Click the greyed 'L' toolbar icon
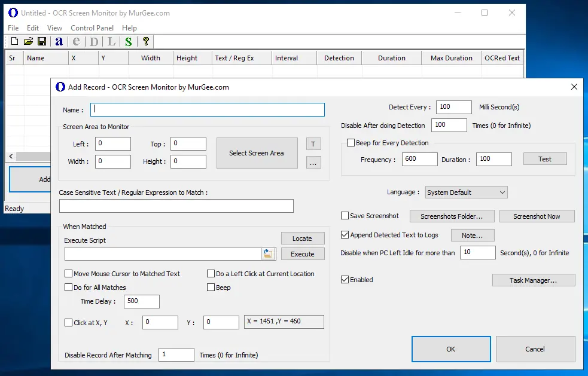The image size is (588, 376). (x=111, y=41)
